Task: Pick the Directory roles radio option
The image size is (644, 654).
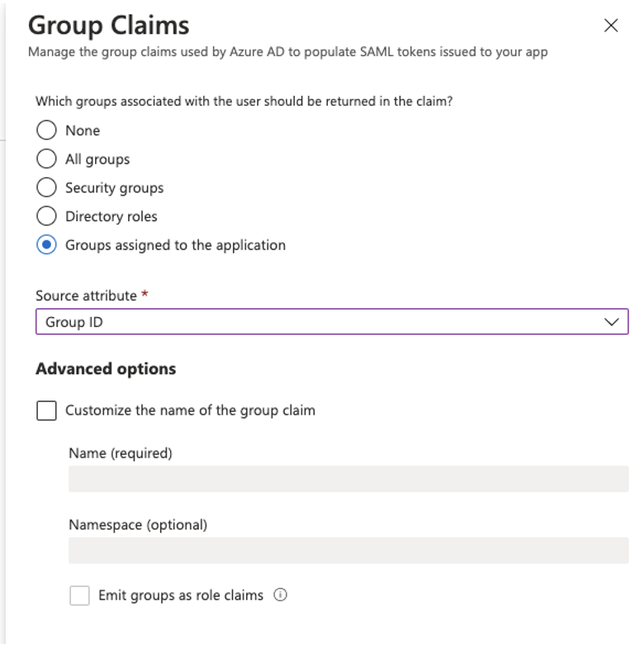Action: point(46,216)
